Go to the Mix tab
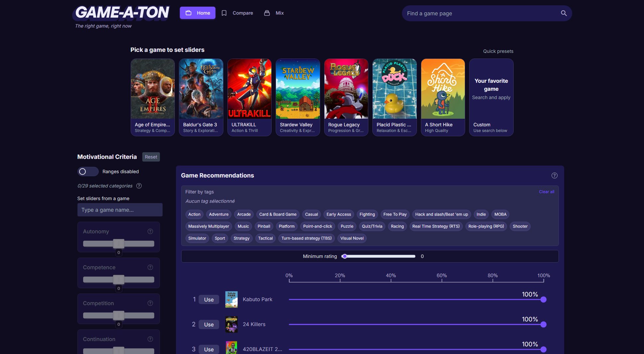Image resolution: width=644 pixels, height=354 pixels. click(x=274, y=13)
